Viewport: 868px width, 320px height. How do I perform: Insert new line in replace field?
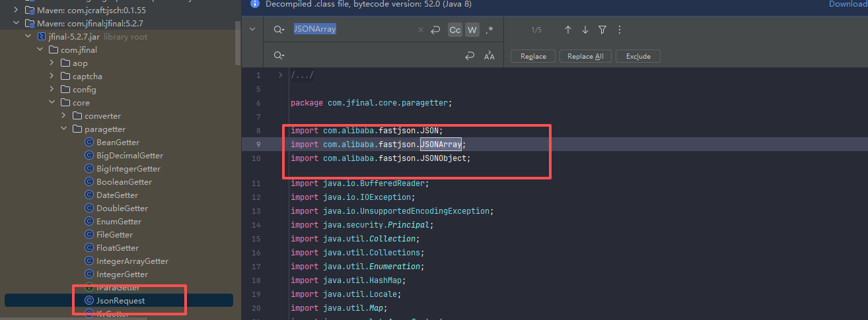pyautogui.click(x=470, y=56)
